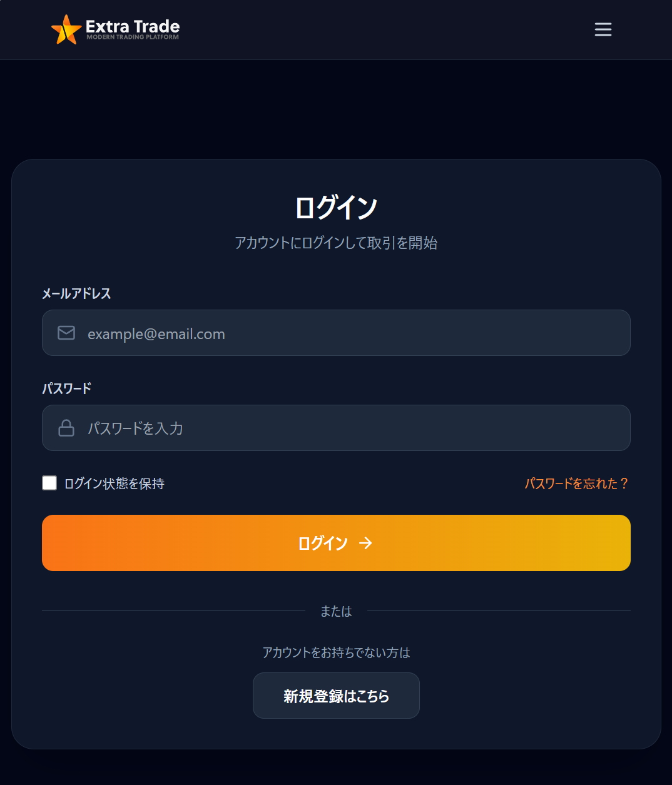Click the envelope icon in email field
The image size is (672, 785).
point(66,333)
